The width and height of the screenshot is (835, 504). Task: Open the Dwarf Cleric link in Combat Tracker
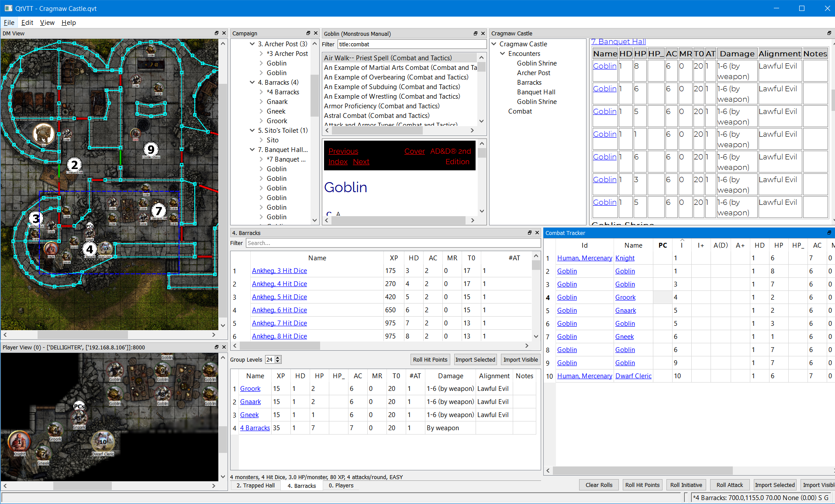click(x=633, y=376)
